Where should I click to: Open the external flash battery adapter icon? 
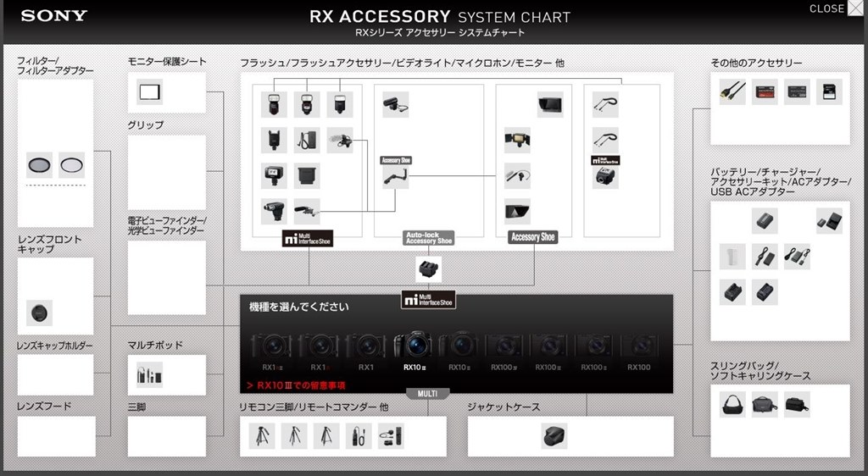(x=307, y=140)
